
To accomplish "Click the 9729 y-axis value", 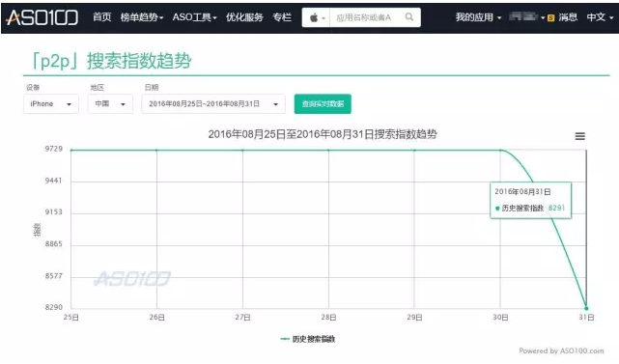I will pos(54,149).
